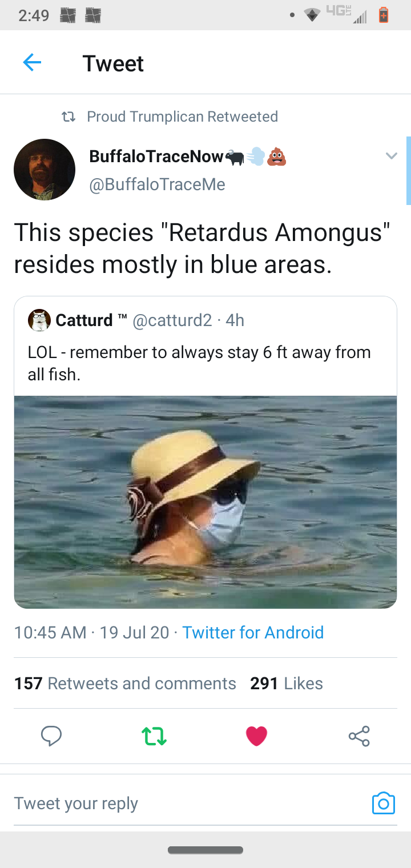Open camera from reply bar
The image size is (411, 868).
point(383,803)
